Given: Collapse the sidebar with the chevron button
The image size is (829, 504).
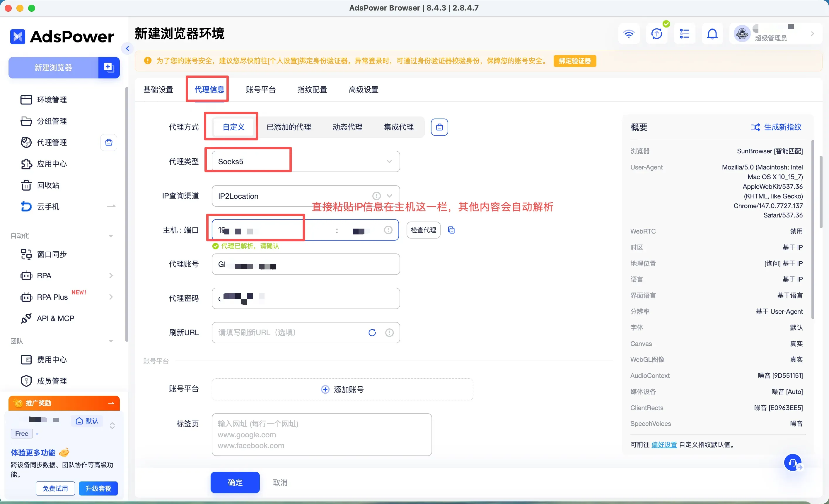Looking at the screenshot, I should pos(127,48).
